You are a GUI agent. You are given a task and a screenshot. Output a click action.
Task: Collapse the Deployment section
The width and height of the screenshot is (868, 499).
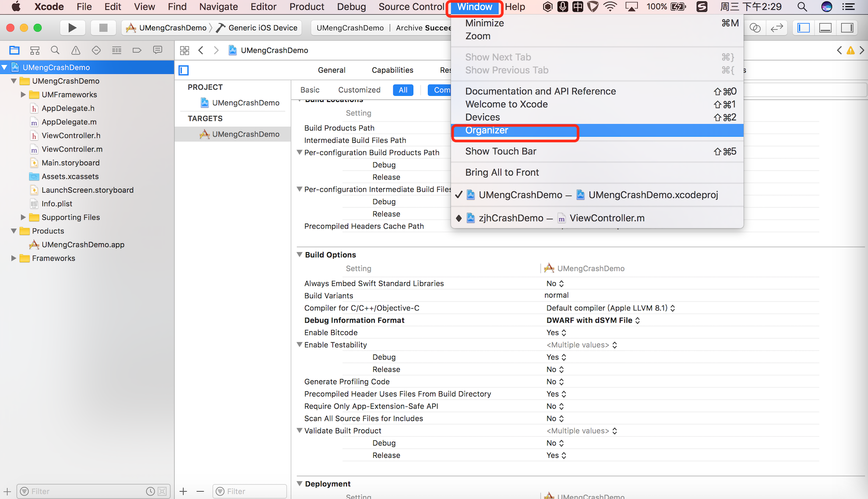tap(300, 483)
